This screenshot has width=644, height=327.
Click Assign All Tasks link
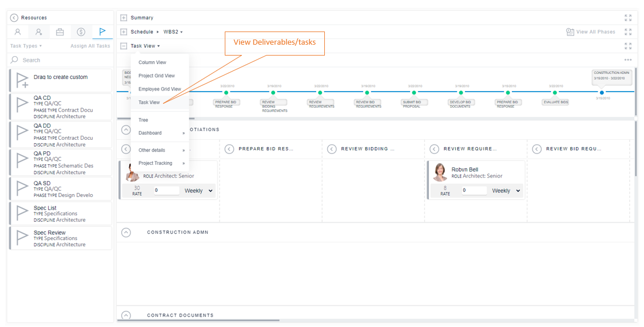[x=90, y=46]
